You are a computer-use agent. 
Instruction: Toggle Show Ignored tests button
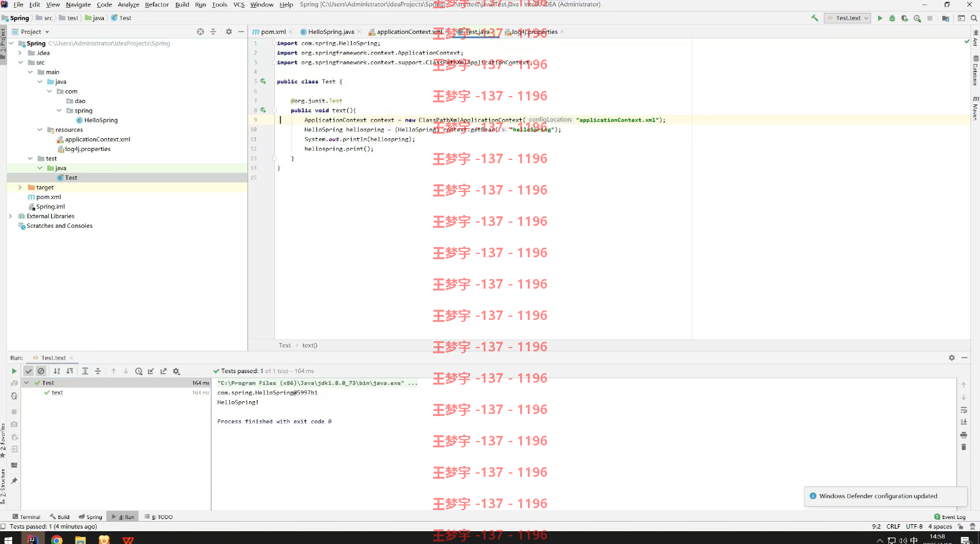coord(41,371)
